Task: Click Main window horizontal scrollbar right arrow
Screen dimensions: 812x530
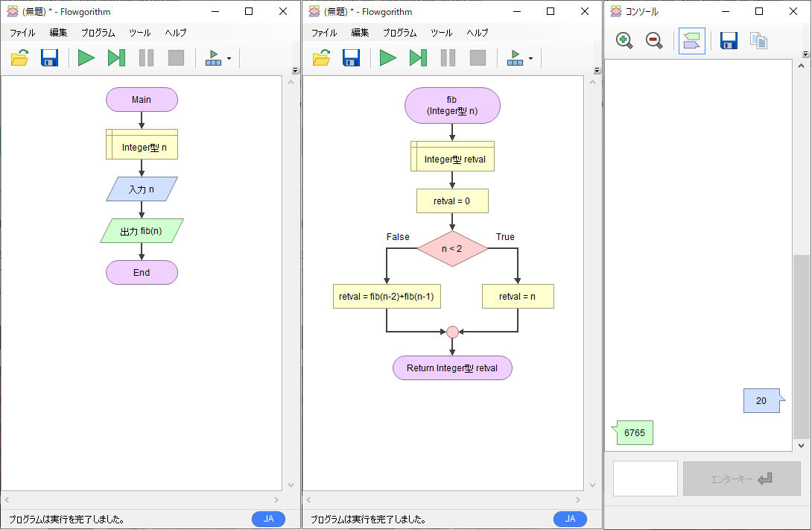Action: [276, 500]
